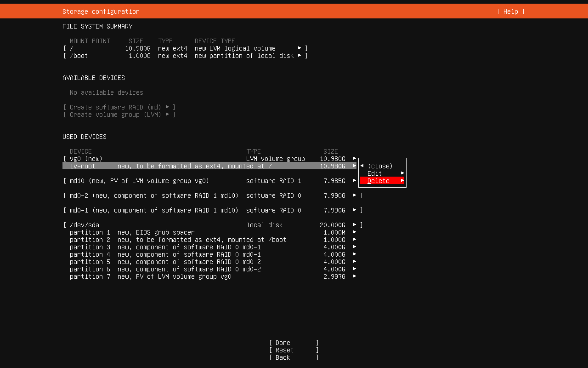Click the arrow for partition 2 mounted at /boot

click(x=355, y=240)
